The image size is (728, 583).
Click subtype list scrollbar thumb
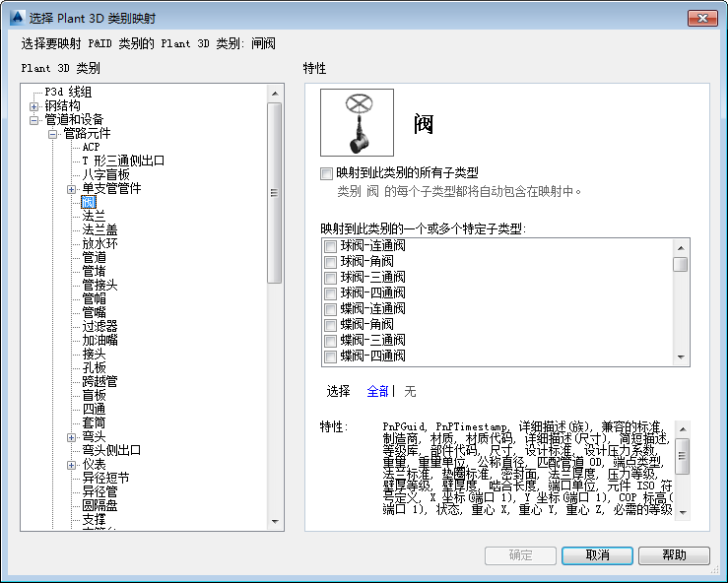tap(681, 264)
